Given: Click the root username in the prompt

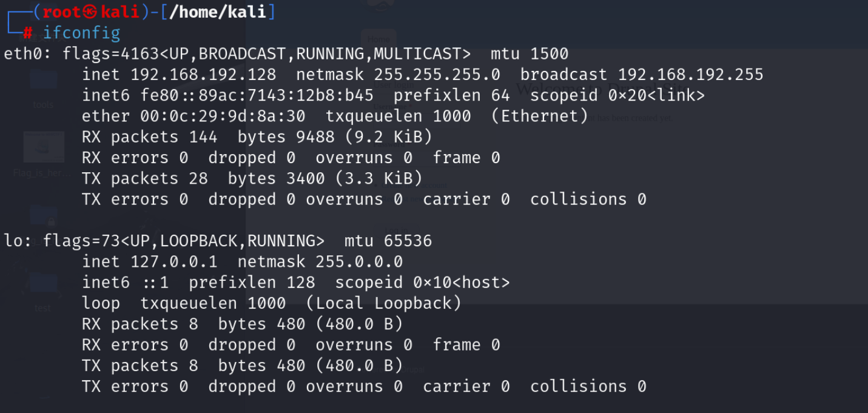Looking at the screenshot, I should pyautogui.click(x=61, y=12).
